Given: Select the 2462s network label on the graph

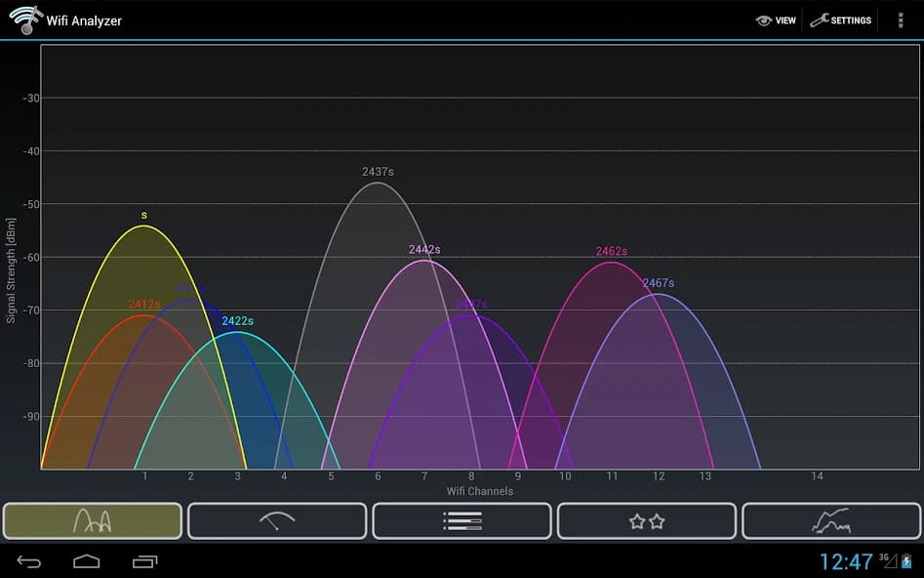Looking at the screenshot, I should point(612,251).
